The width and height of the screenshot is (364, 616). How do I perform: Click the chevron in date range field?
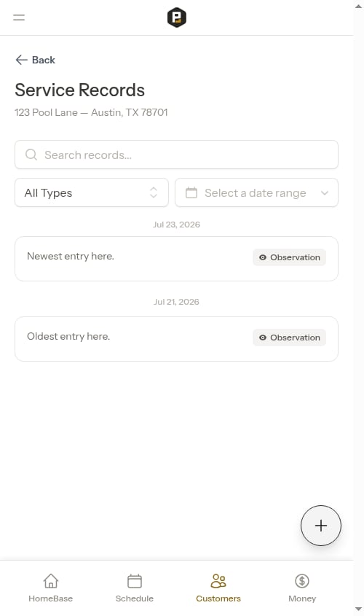click(x=325, y=193)
